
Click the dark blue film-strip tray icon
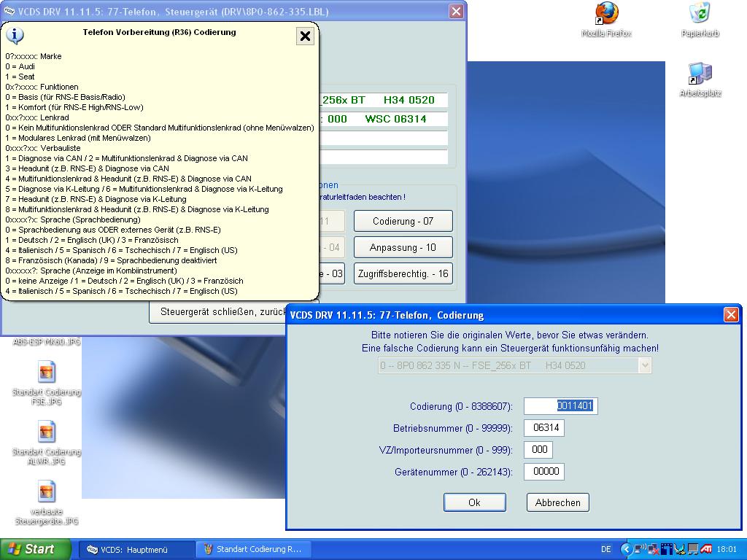click(667, 549)
